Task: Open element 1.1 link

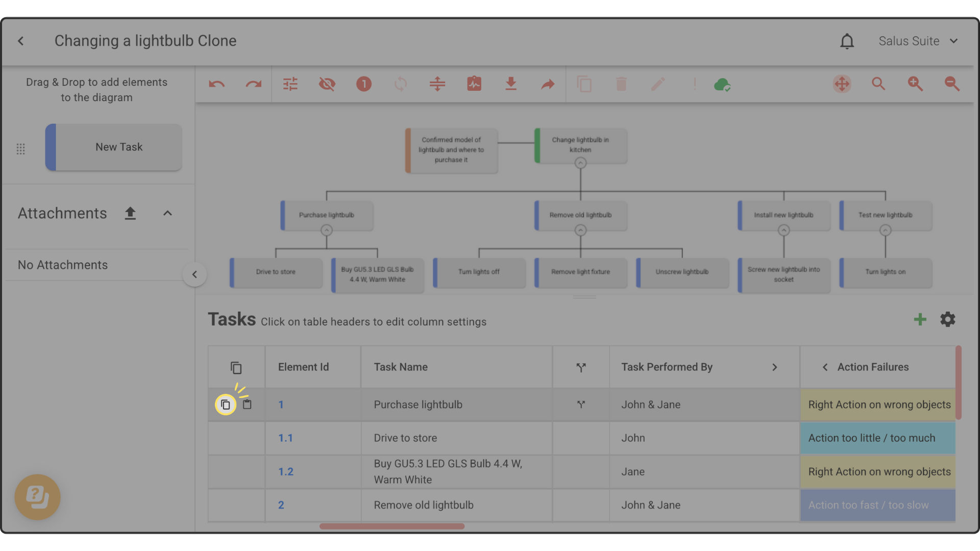Action: click(285, 438)
